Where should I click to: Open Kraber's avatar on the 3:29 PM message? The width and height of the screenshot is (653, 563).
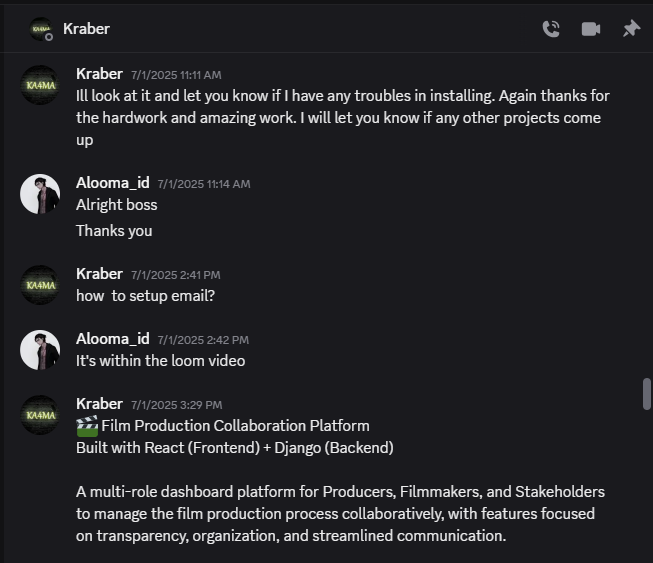40,415
